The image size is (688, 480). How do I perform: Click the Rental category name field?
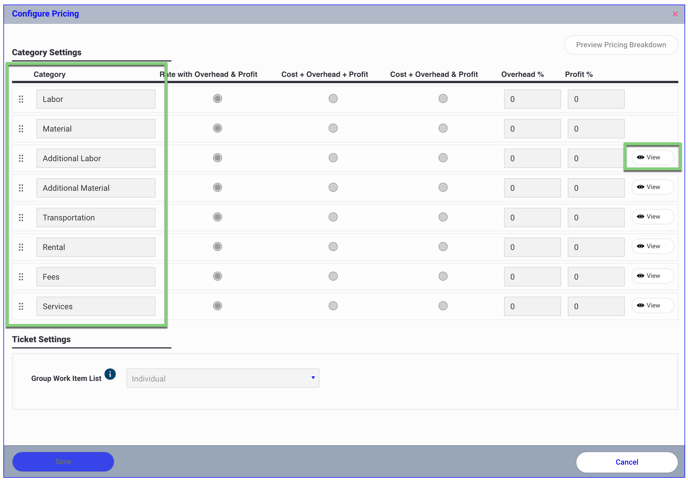pos(96,247)
